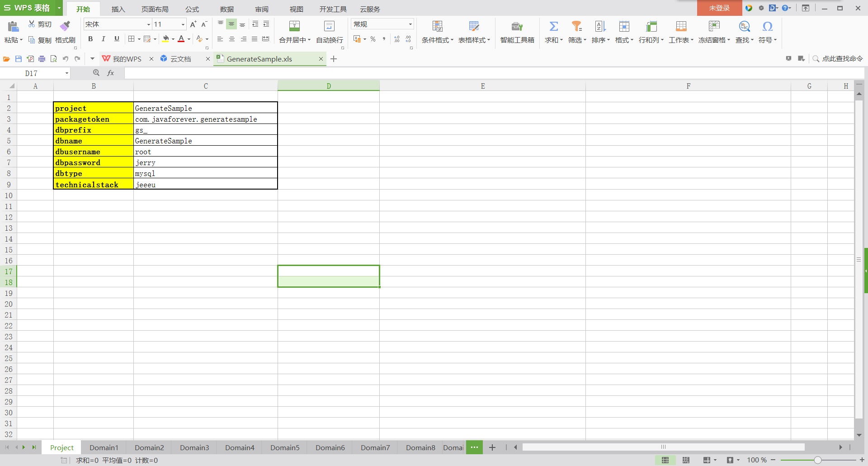Toggle Italic formatting button

click(x=104, y=39)
